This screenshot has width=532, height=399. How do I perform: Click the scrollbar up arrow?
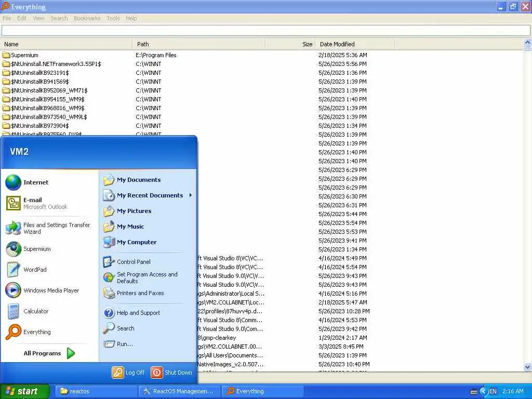[x=527, y=43]
